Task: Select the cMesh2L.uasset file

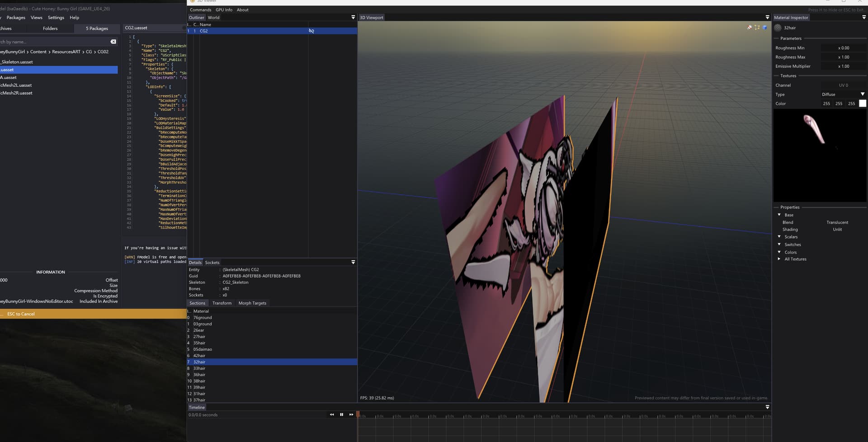Action: pos(59,85)
